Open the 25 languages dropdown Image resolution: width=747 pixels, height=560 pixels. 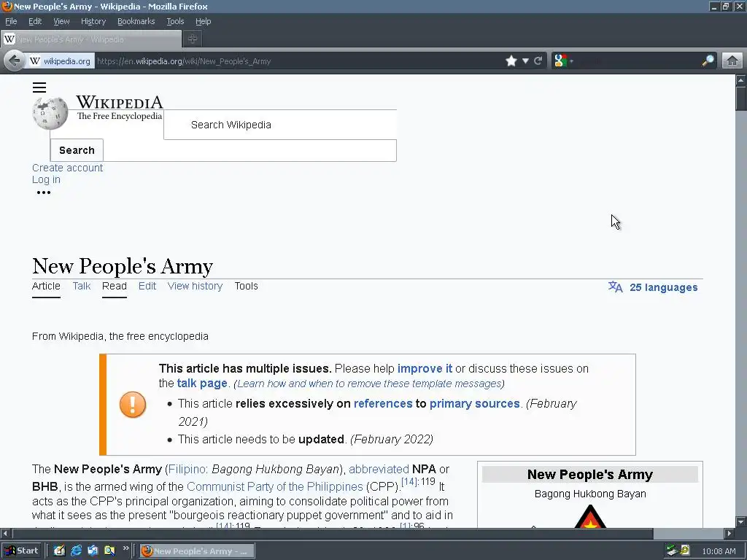coord(663,287)
